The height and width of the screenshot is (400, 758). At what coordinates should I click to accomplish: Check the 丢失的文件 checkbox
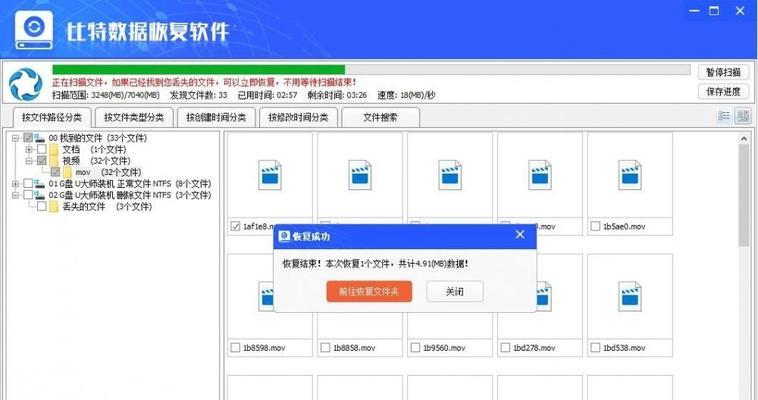[x=42, y=207]
